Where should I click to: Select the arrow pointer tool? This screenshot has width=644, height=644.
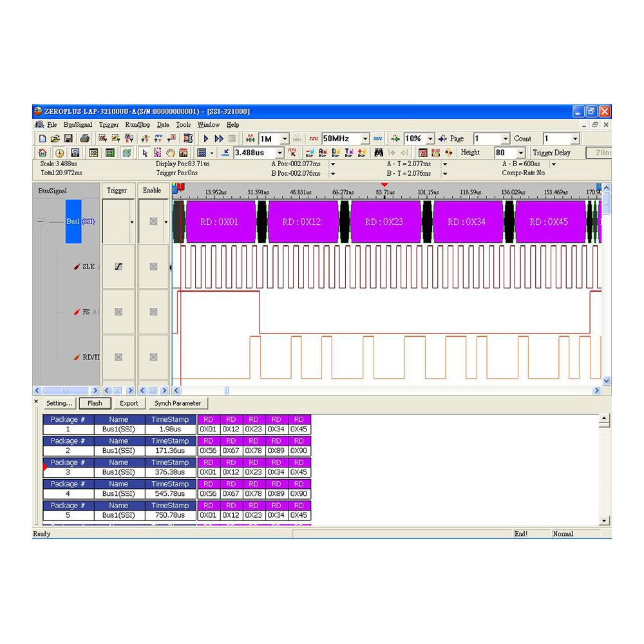(145, 153)
